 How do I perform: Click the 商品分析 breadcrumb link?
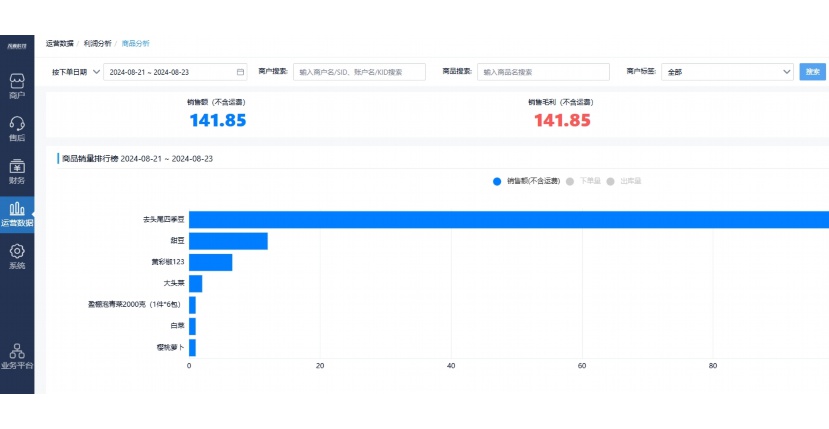pyautogui.click(x=135, y=44)
